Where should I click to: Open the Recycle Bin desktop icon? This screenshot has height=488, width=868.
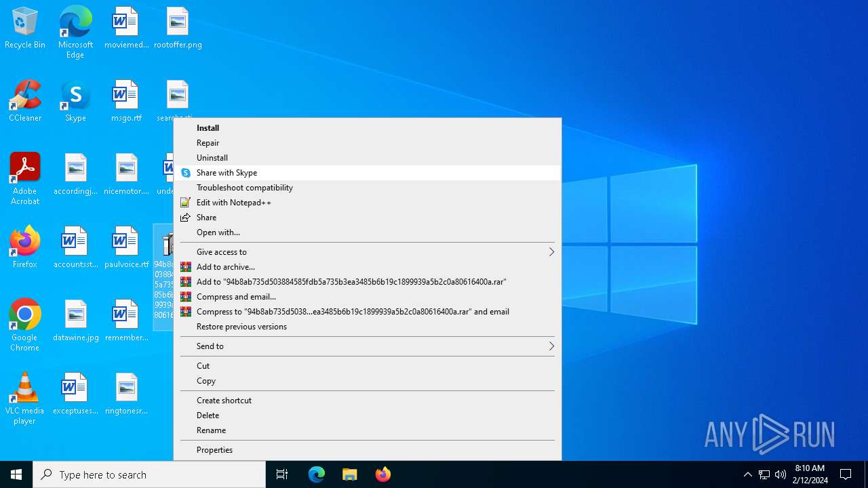point(25,28)
